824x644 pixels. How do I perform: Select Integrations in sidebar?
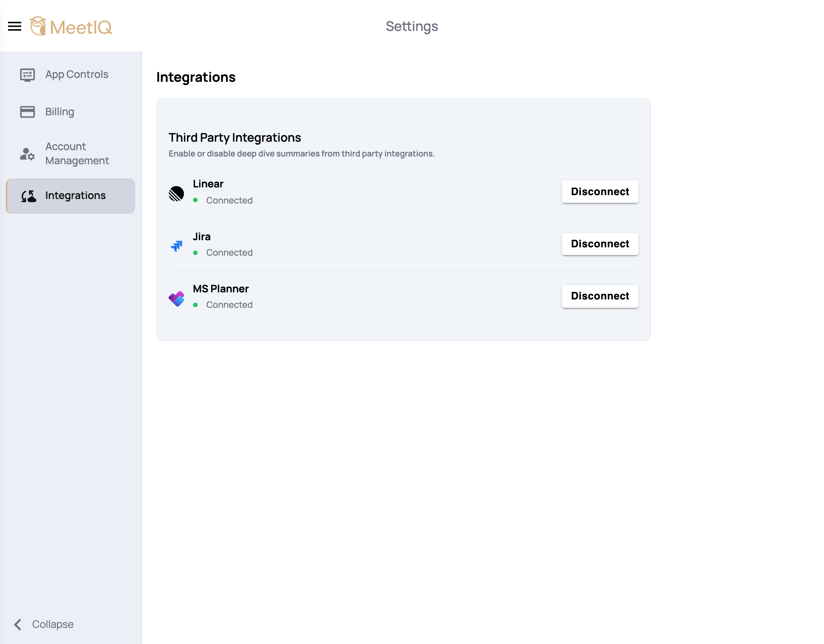pos(70,196)
